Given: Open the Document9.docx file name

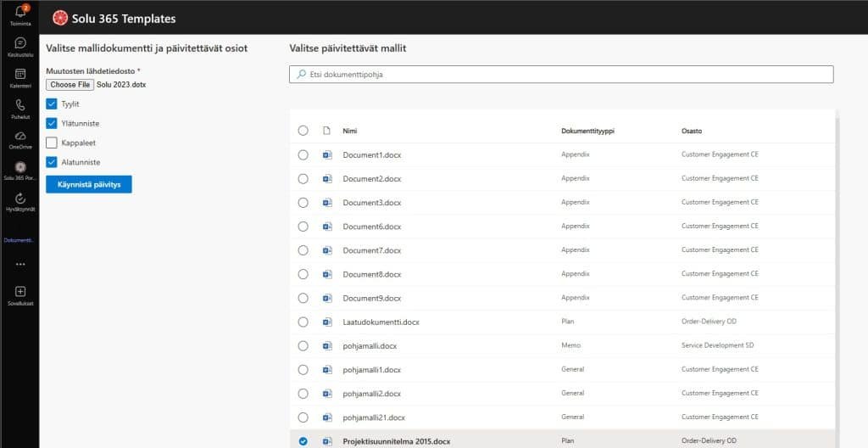Looking at the screenshot, I should tap(372, 299).
